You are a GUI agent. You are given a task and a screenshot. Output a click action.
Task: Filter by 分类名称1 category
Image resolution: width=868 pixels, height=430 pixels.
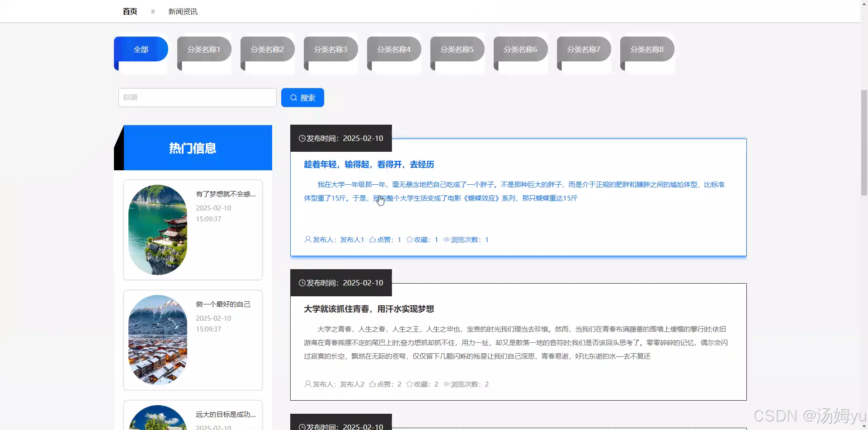204,49
